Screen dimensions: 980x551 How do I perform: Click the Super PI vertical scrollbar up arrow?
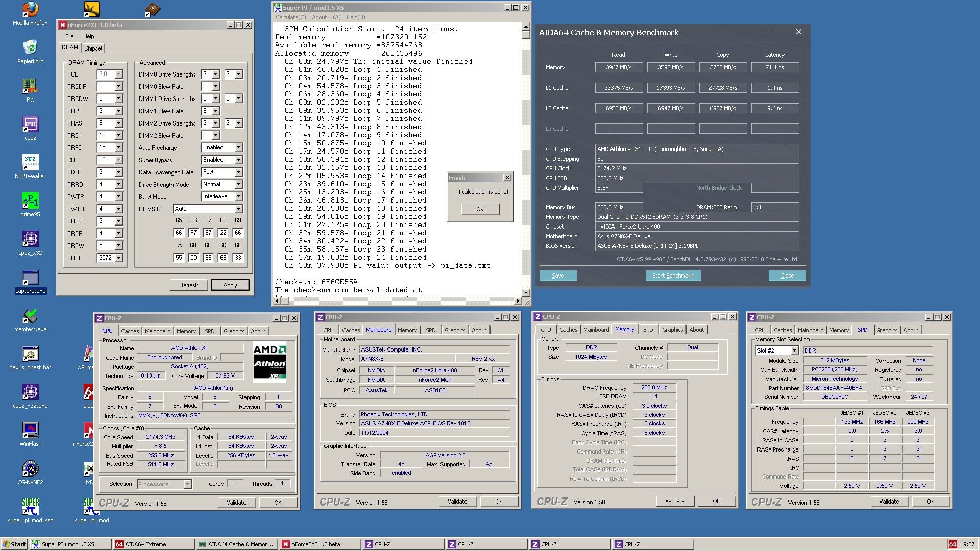click(x=526, y=27)
